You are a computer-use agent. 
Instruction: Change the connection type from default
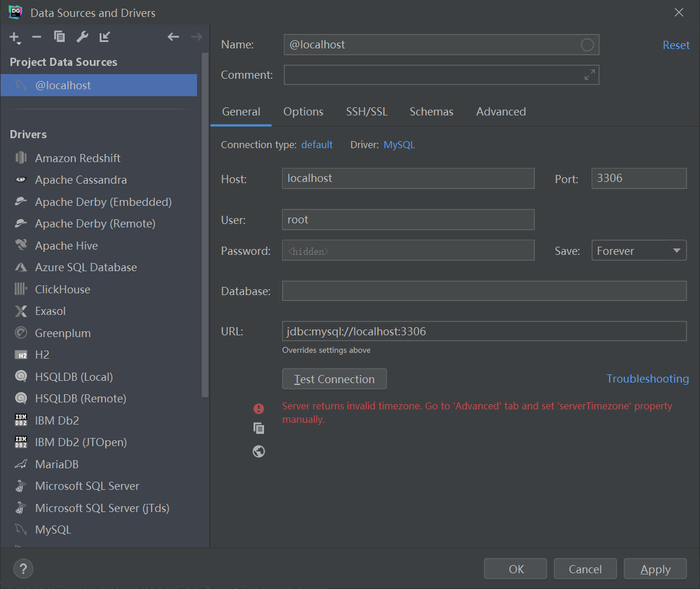pyautogui.click(x=316, y=144)
